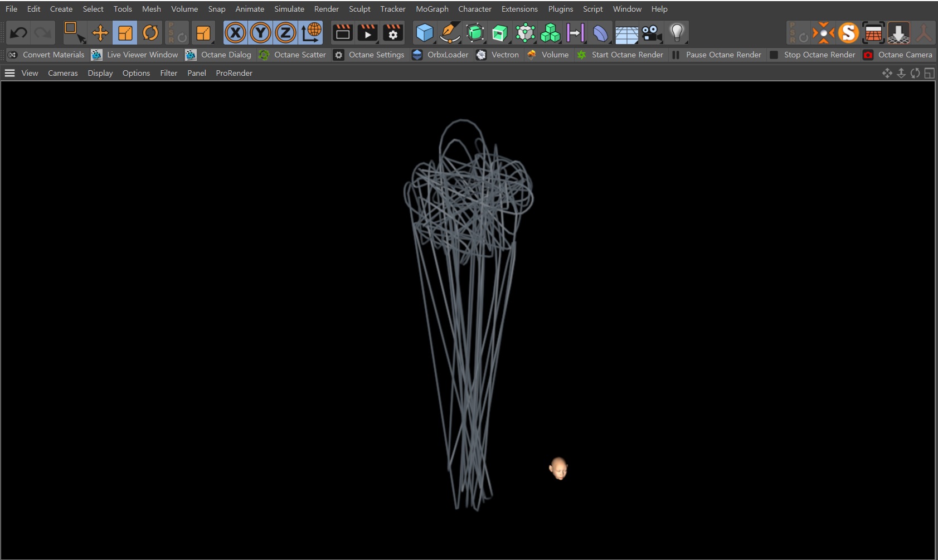Open viewport ProRender menu

point(234,73)
